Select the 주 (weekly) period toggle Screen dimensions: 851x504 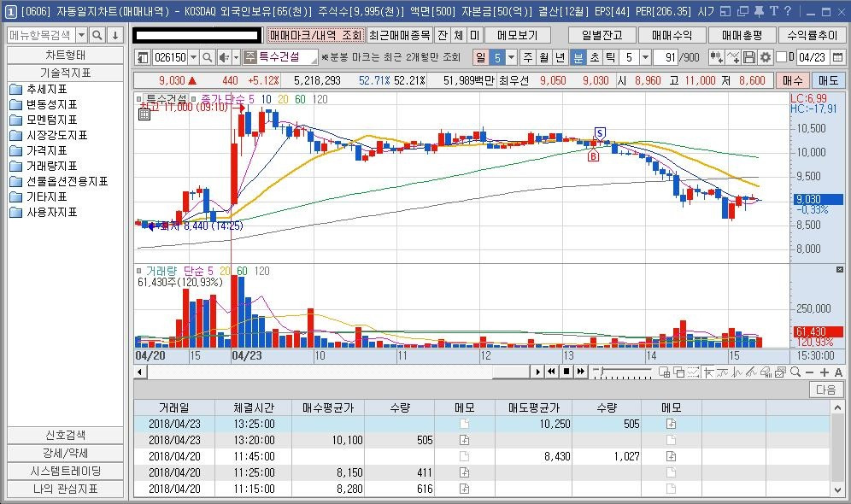[x=527, y=57]
